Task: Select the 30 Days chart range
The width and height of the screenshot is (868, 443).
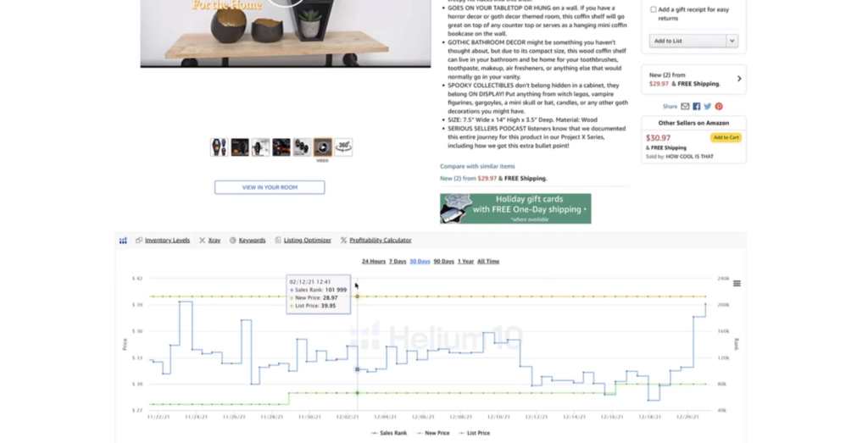Action: tap(420, 262)
